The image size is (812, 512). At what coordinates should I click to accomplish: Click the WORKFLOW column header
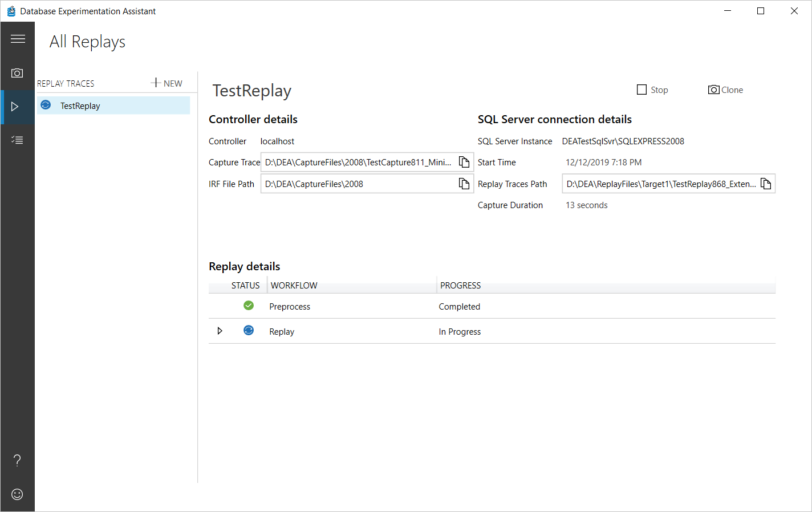[x=294, y=285]
